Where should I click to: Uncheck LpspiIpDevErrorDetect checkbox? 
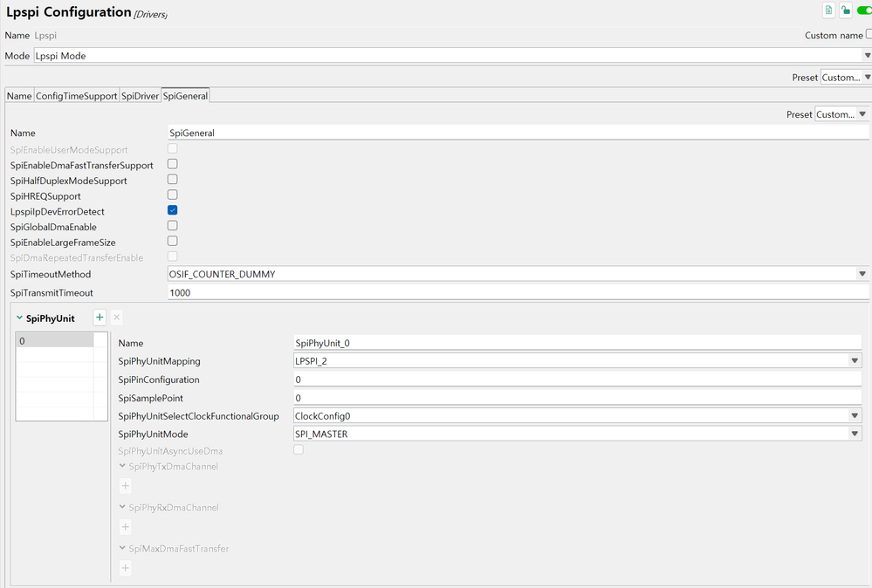173,210
